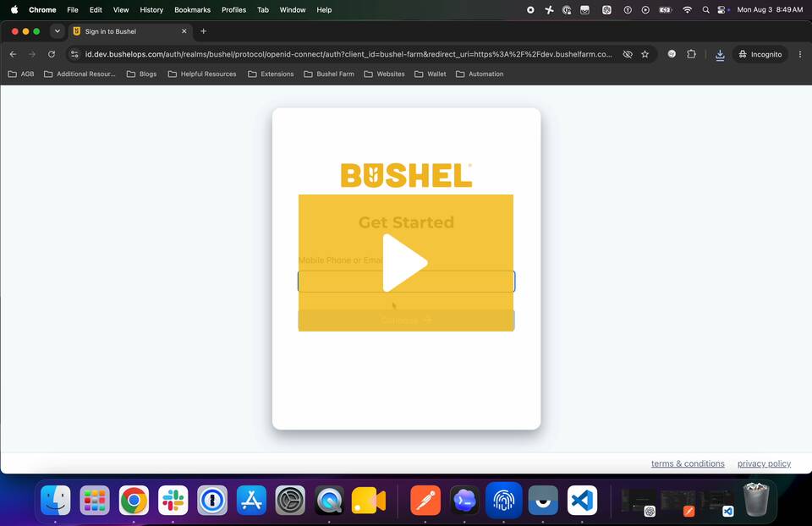This screenshot has width=812, height=526.
Task: Open the Automation bookmarks folder
Action: tap(480, 74)
